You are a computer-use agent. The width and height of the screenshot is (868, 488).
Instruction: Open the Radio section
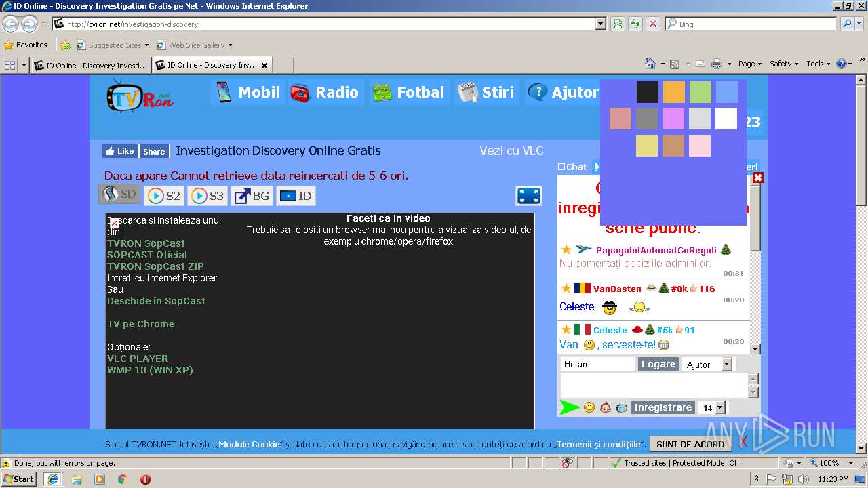tap(325, 92)
